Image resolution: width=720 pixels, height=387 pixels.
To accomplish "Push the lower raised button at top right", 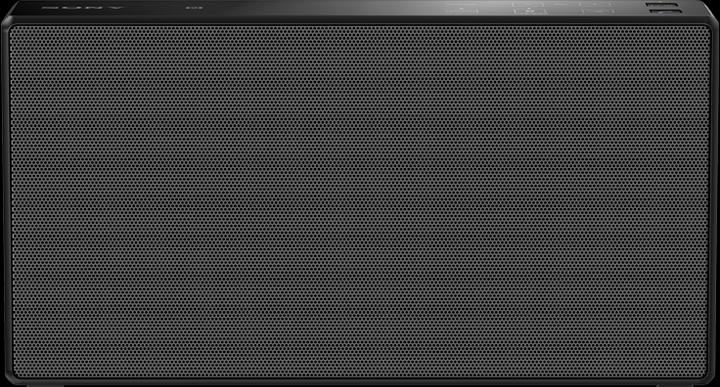I will coord(665,12).
